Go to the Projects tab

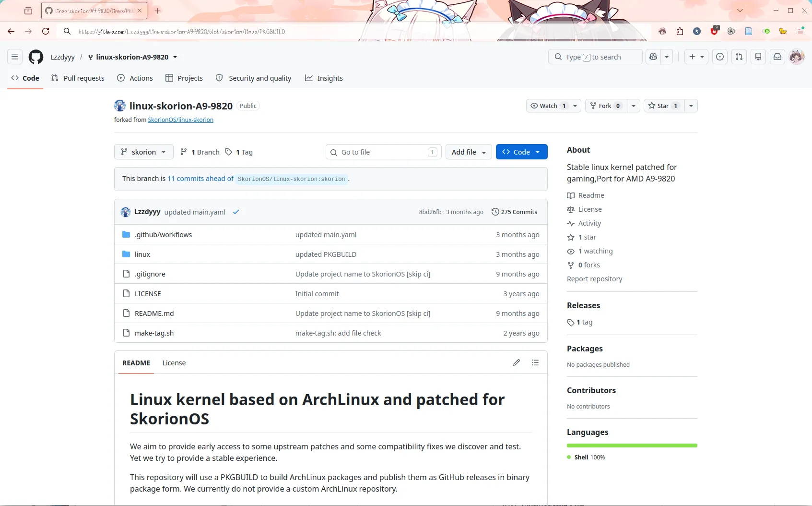coord(184,78)
